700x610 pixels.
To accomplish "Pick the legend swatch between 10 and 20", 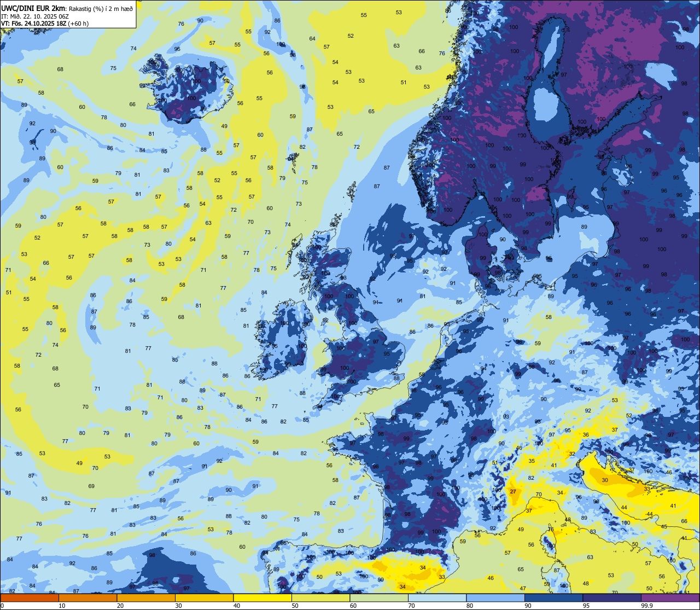I will point(87,597).
